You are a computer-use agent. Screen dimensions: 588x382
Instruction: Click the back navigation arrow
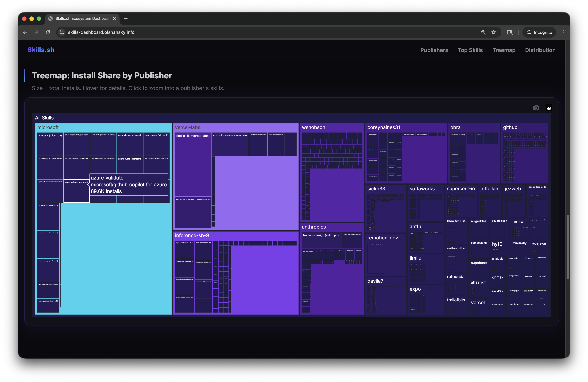(25, 32)
